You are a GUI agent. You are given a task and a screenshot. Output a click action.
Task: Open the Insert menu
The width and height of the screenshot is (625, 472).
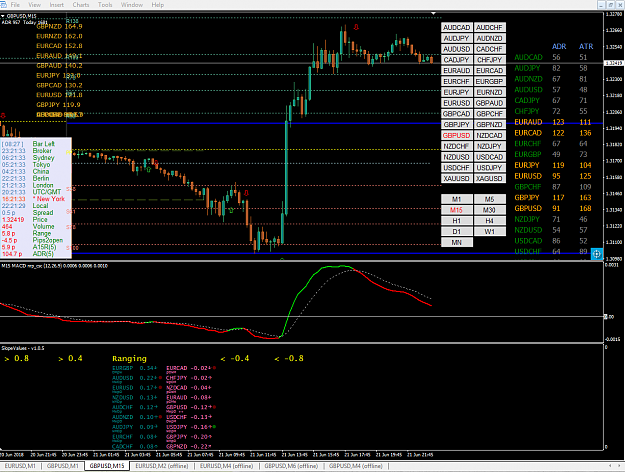click(57, 5)
